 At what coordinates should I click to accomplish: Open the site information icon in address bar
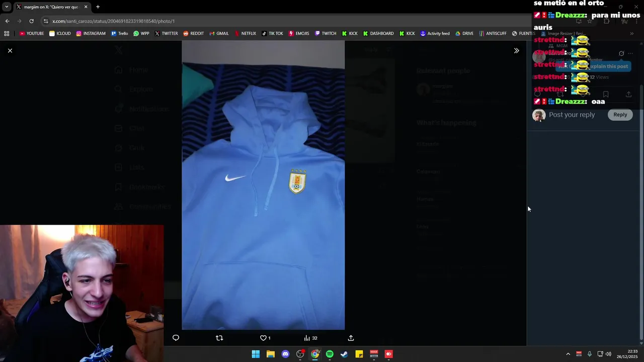click(x=46, y=21)
